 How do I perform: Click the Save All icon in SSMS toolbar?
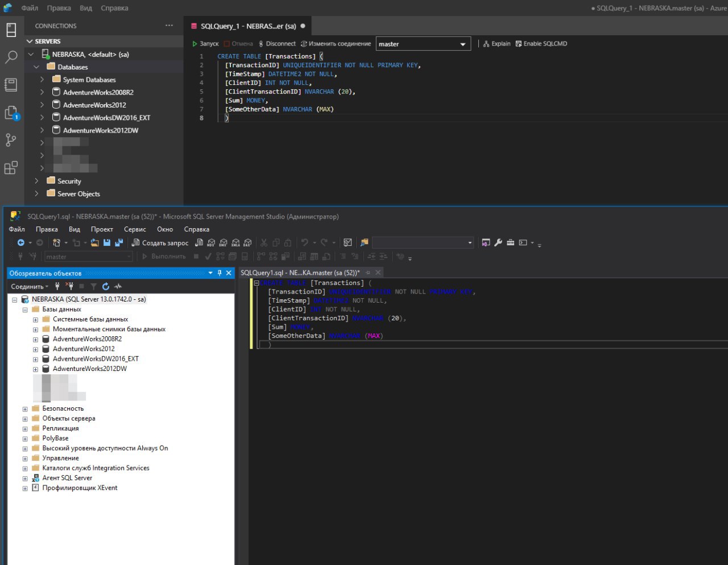[x=119, y=243]
